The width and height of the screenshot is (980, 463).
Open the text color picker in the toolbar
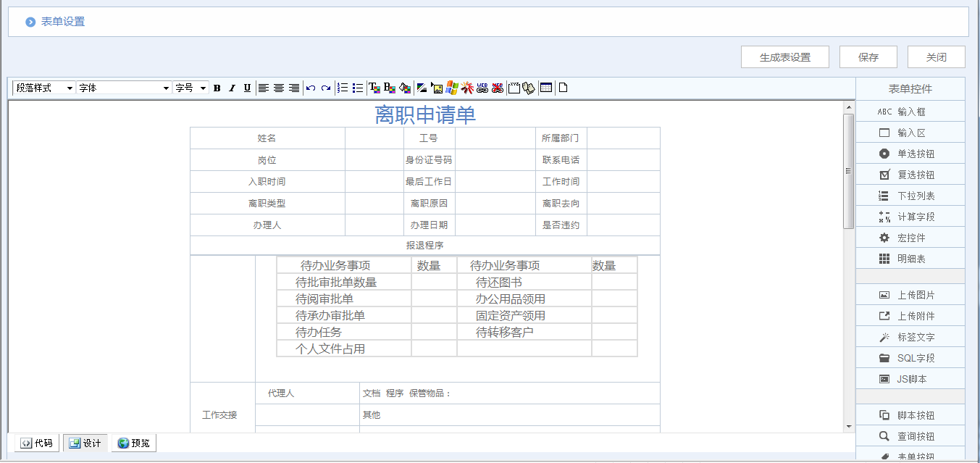372,88
